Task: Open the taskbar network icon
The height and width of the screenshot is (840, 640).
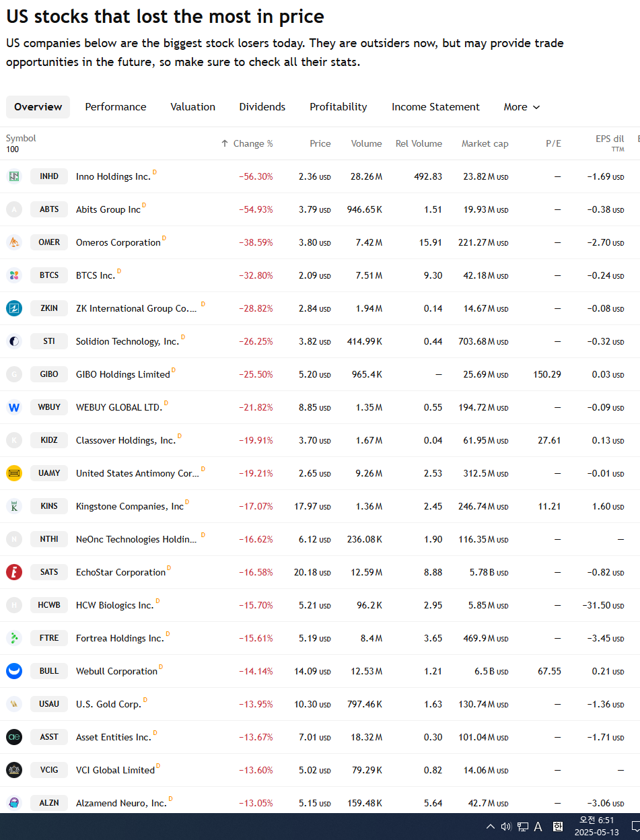Action: tap(523, 827)
